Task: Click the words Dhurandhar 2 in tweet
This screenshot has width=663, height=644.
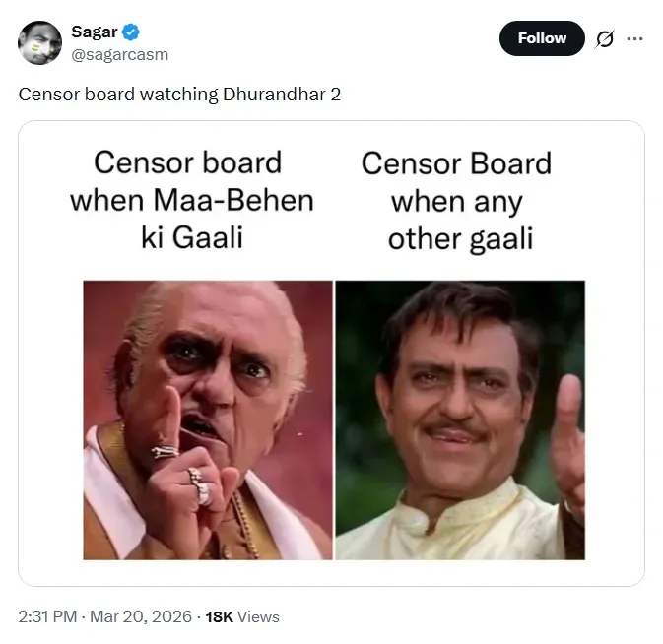Action: pos(295,97)
